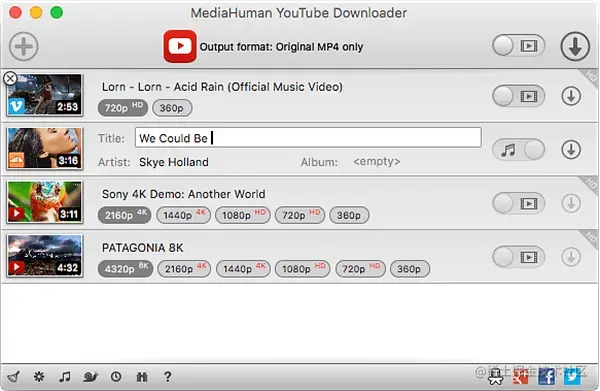The height and width of the screenshot is (391, 600).
Task: Open settings with the gear icon
Action: click(39, 377)
